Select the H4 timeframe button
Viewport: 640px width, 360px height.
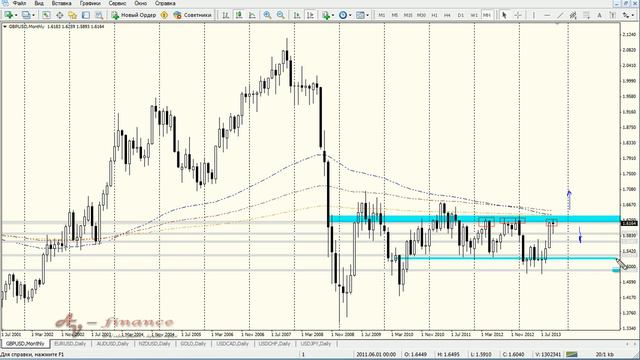coord(447,15)
